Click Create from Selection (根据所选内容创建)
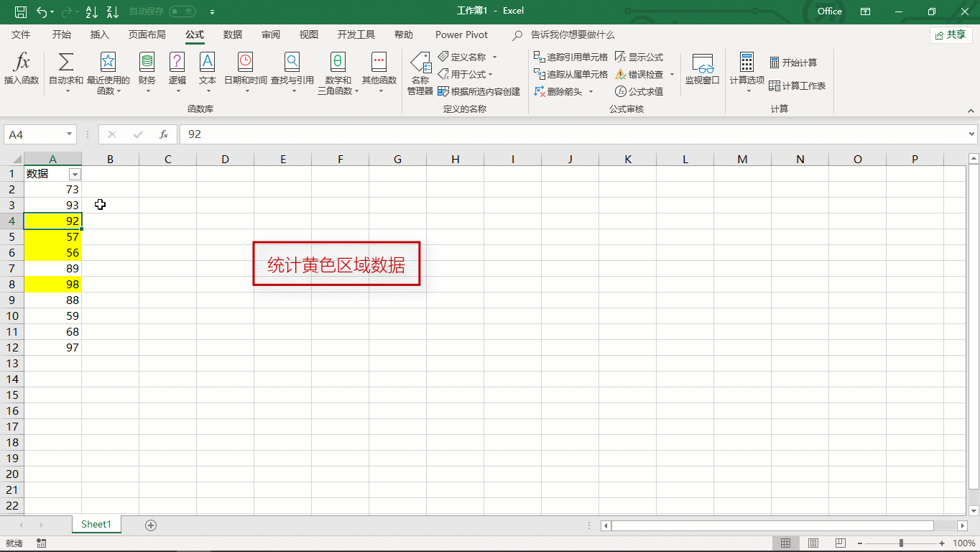This screenshot has width=980, height=552. coord(479,91)
